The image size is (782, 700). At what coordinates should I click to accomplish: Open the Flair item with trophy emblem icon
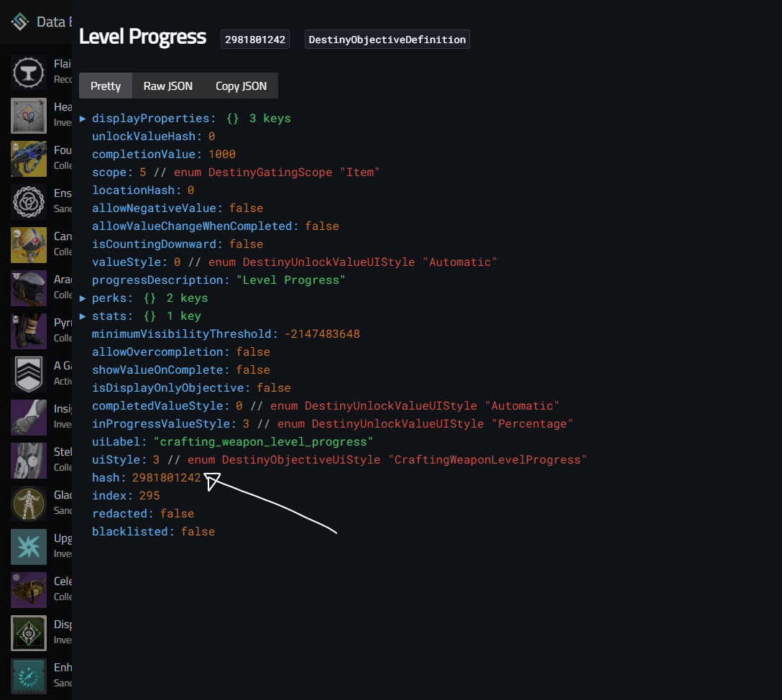28,72
